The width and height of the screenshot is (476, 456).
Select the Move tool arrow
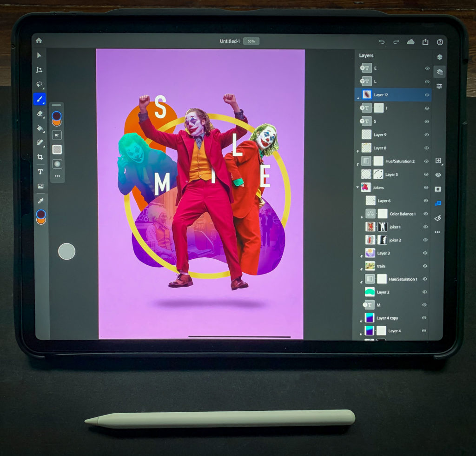40,55
